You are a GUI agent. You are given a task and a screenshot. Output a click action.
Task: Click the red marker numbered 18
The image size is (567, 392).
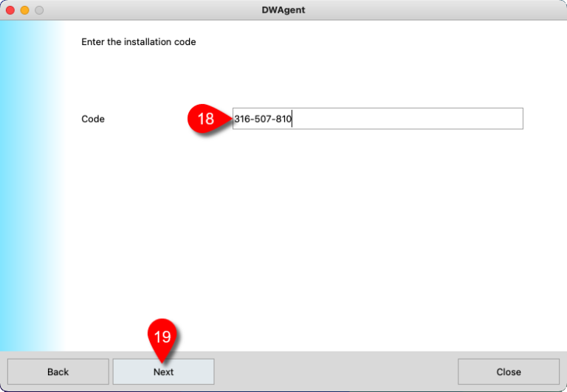(x=205, y=119)
